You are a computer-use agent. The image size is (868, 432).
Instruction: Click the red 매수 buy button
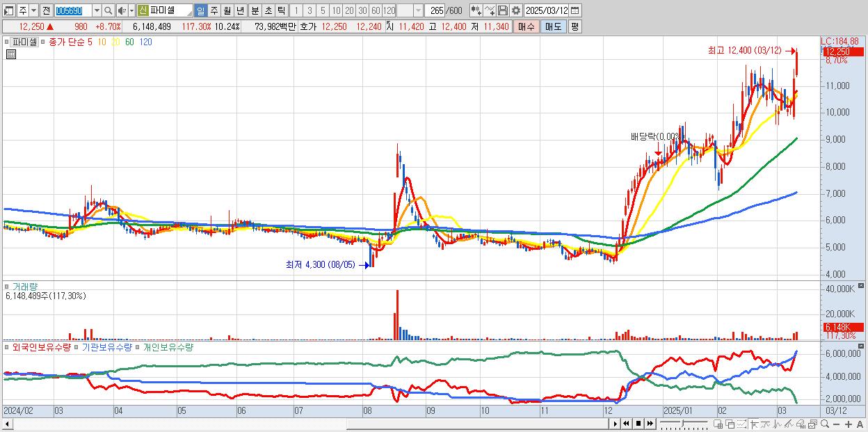point(527,26)
